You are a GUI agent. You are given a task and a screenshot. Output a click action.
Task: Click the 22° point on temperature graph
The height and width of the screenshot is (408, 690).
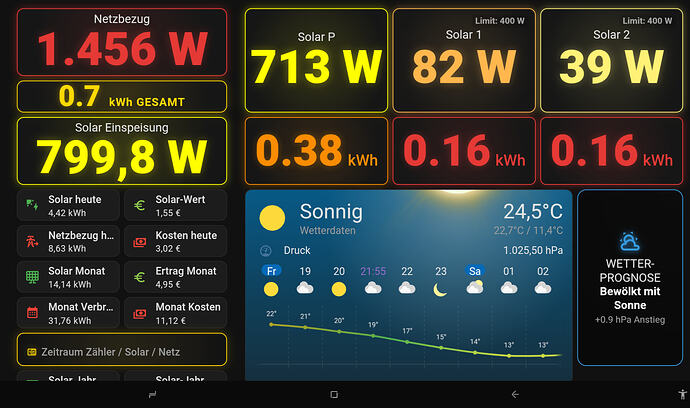click(x=271, y=324)
